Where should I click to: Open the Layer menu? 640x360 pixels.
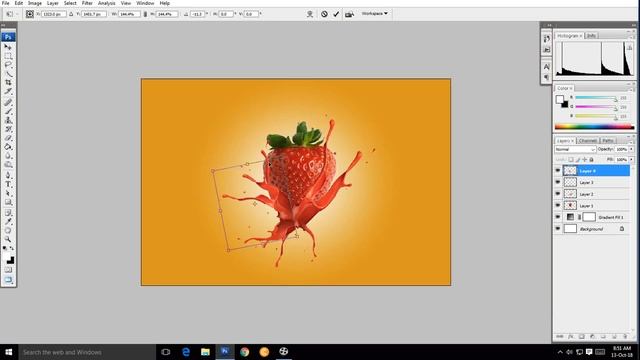(53, 3)
